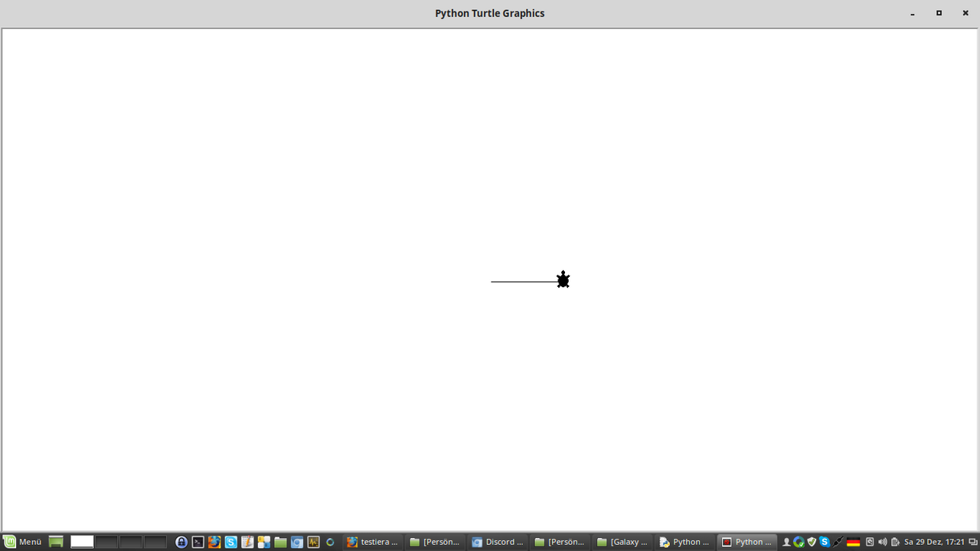Select the active white workspace in switcher
Screen dimensions: 980x551
click(x=82, y=542)
